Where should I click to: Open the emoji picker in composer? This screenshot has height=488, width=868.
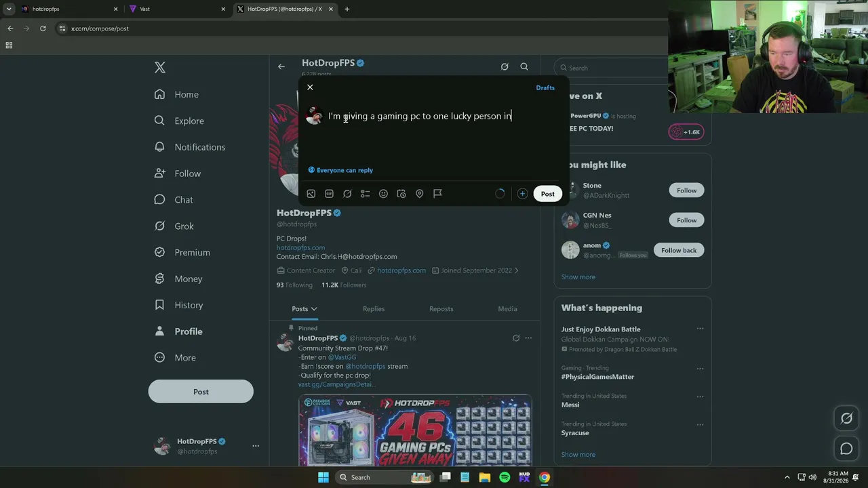pyautogui.click(x=383, y=194)
